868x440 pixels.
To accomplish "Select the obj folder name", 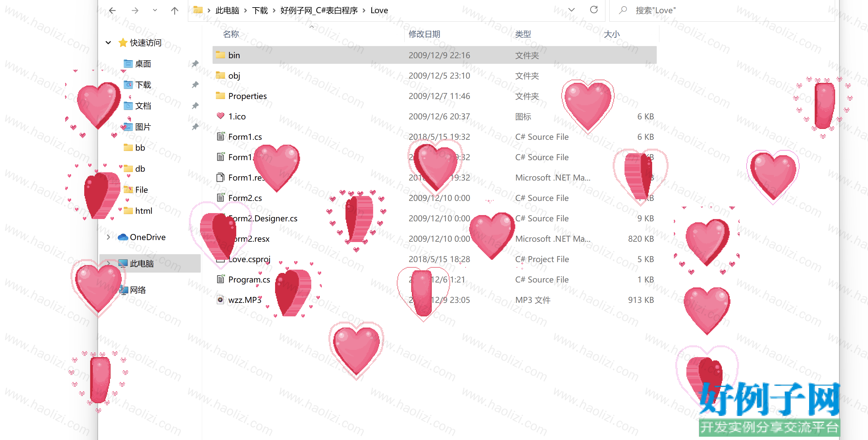I will pos(234,76).
